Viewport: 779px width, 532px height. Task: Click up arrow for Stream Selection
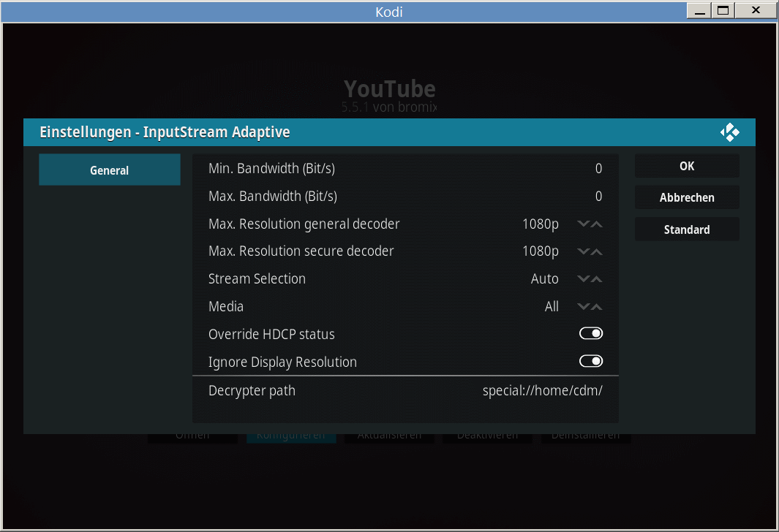[597, 279]
